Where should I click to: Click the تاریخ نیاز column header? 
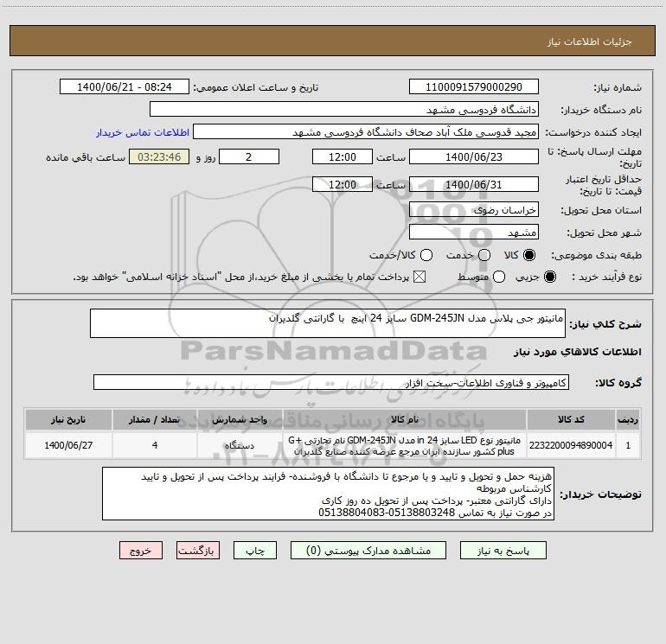(68, 419)
